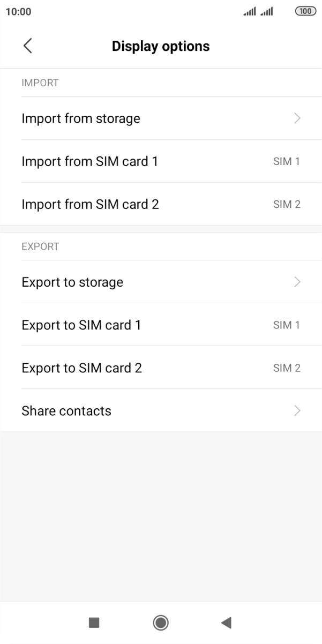Tap the back arrow to leave Display options
The width and height of the screenshot is (322, 644).
click(x=28, y=46)
